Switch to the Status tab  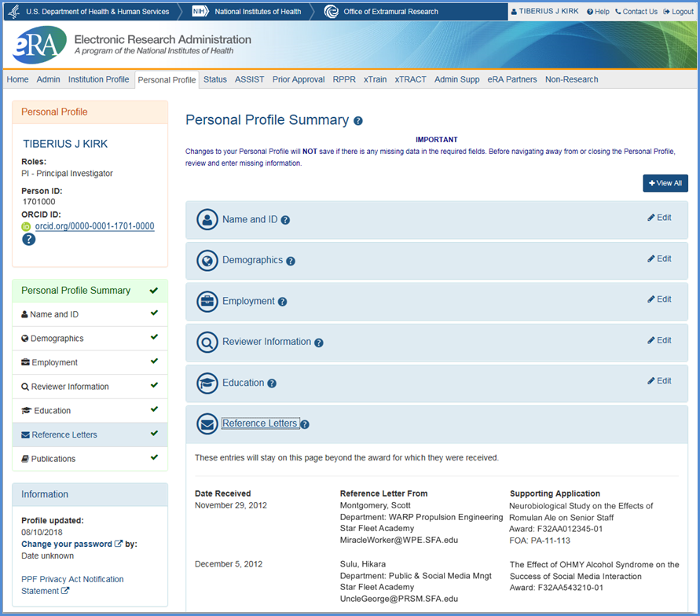215,79
